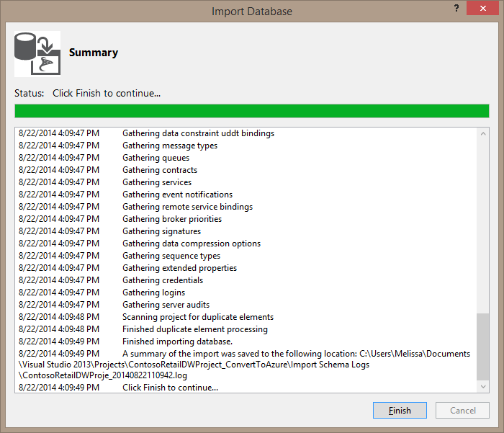Select 'Gathering extended properties' log entry

pos(127,267)
